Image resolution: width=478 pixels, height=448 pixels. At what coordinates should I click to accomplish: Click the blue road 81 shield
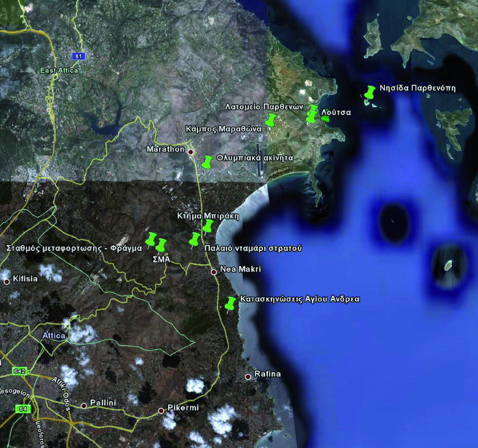[78, 56]
